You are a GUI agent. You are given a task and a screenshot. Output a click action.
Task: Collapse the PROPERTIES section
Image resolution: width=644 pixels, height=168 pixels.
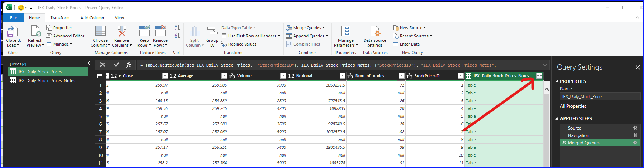(557, 81)
